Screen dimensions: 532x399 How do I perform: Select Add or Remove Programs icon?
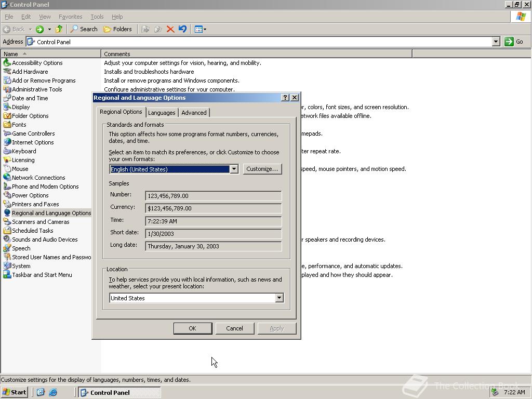pyautogui.click(x=7, y=81)
